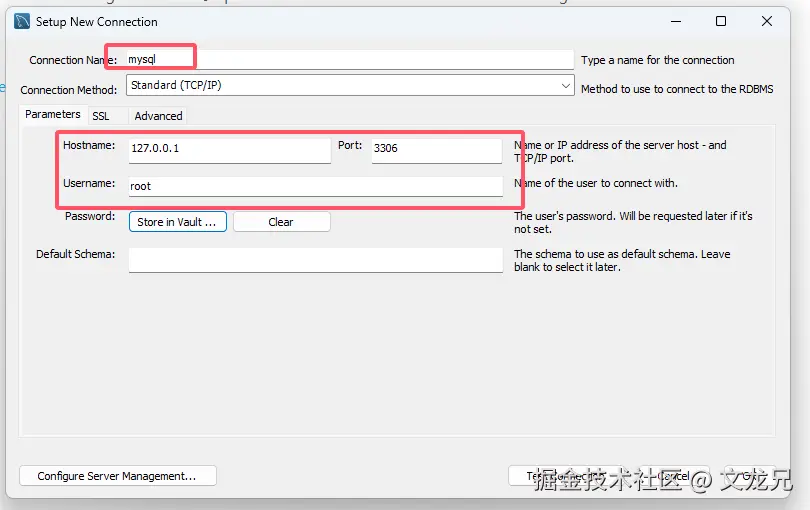Click the Setup New Connection title text
The image size is (810, 510).
pyautogui.click(x=97, y=22)
